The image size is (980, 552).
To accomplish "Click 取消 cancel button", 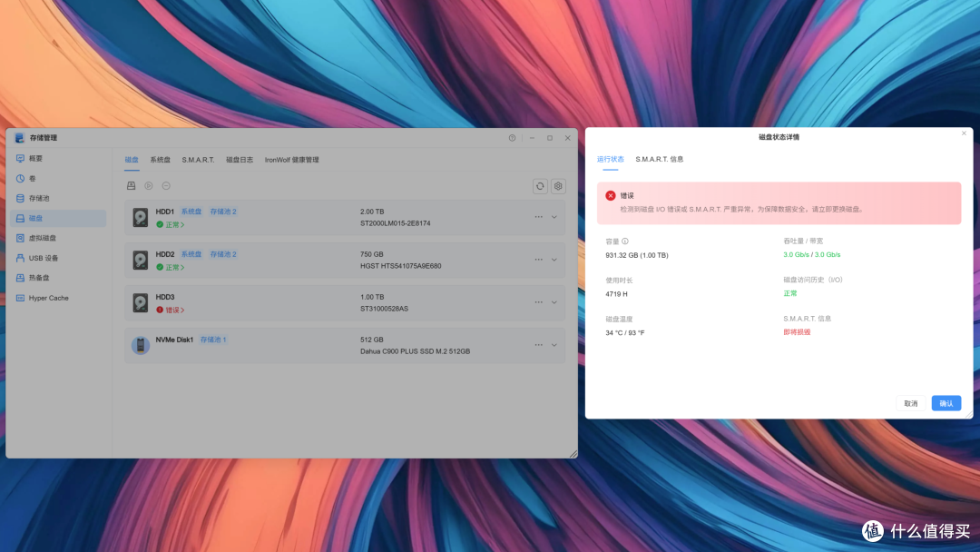I will point(911,403).
